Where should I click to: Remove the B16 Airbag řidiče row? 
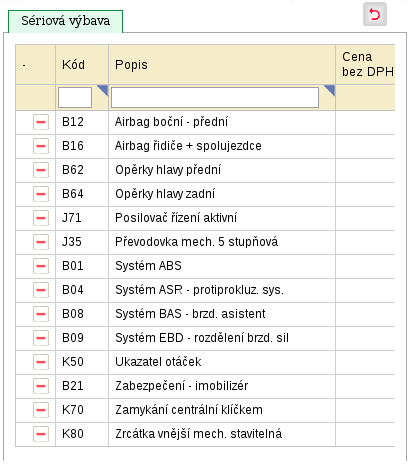[x=41, y=146]
